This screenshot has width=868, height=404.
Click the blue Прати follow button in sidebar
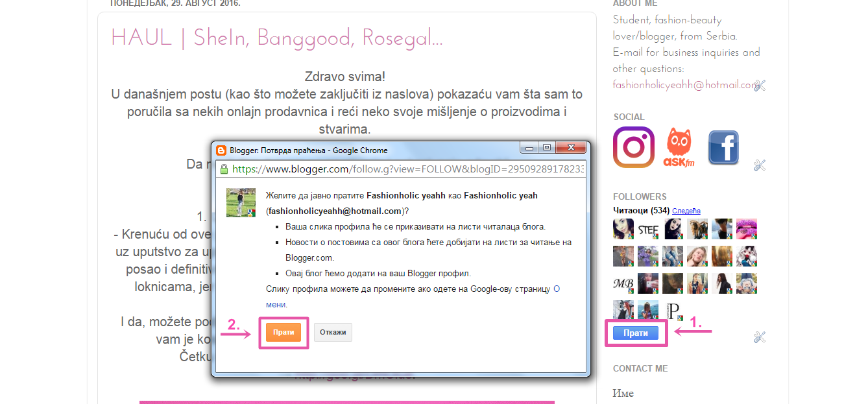tap(636, 333)
